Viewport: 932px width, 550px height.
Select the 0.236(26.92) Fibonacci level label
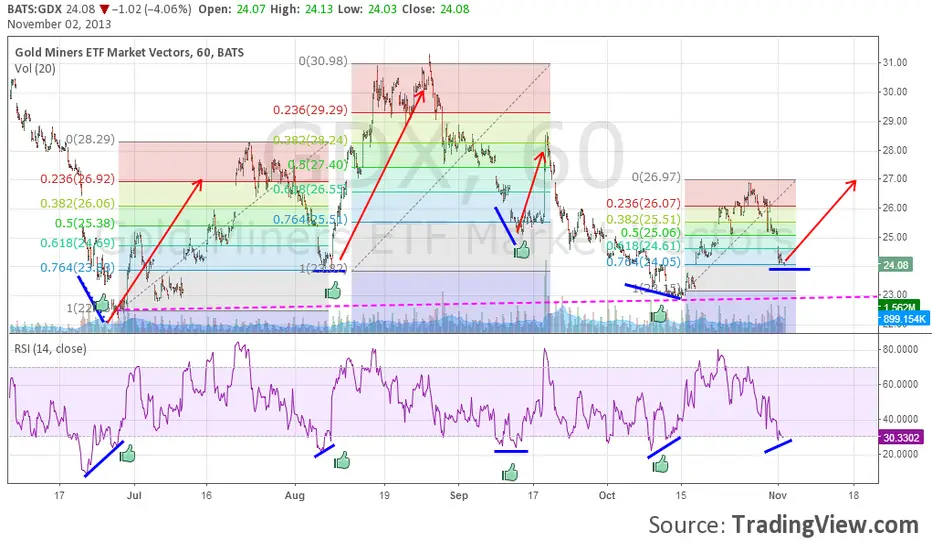[x=77, y=179]
